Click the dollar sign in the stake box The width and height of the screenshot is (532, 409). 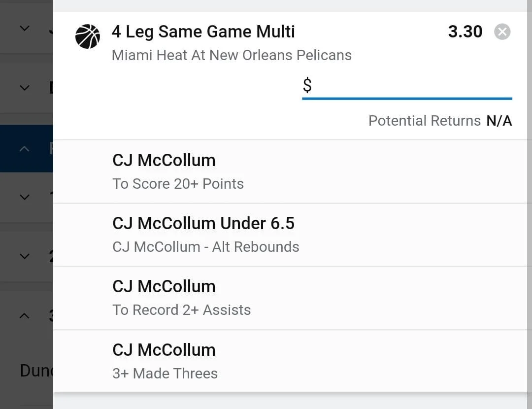[307, 85]
